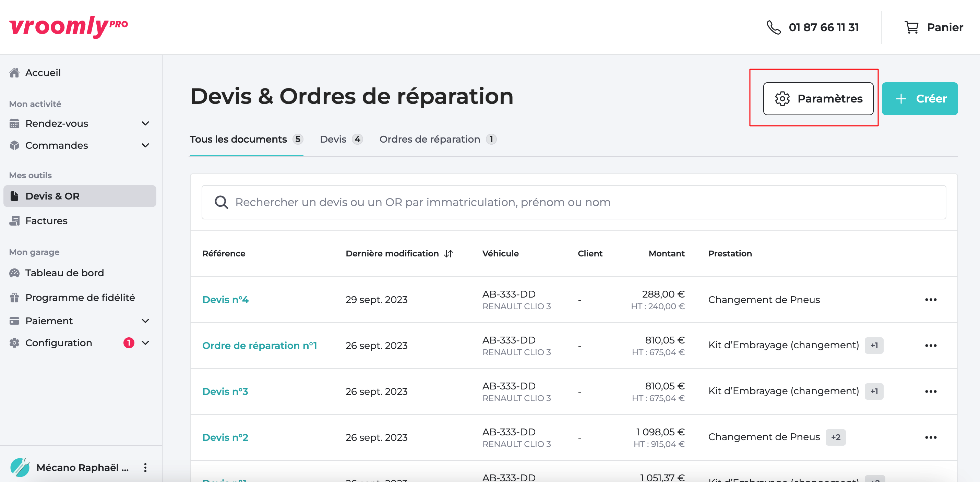Click the Factures invoice icon in sidebar

(x=14, y=221)
